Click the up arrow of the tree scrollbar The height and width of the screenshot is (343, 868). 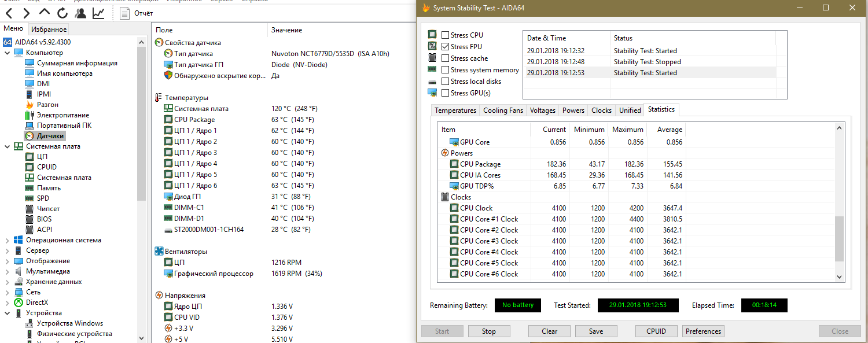tap(142, 42)
